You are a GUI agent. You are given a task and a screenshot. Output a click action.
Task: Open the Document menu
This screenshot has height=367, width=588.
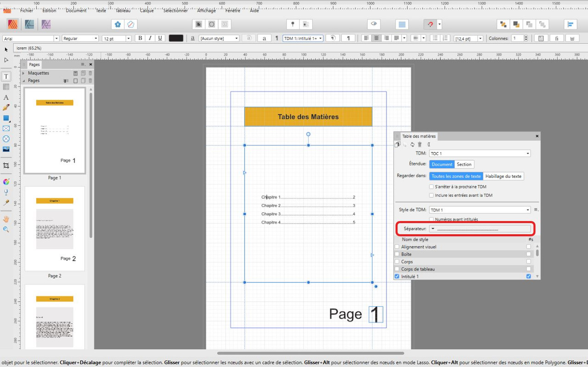tap(76, 11)
